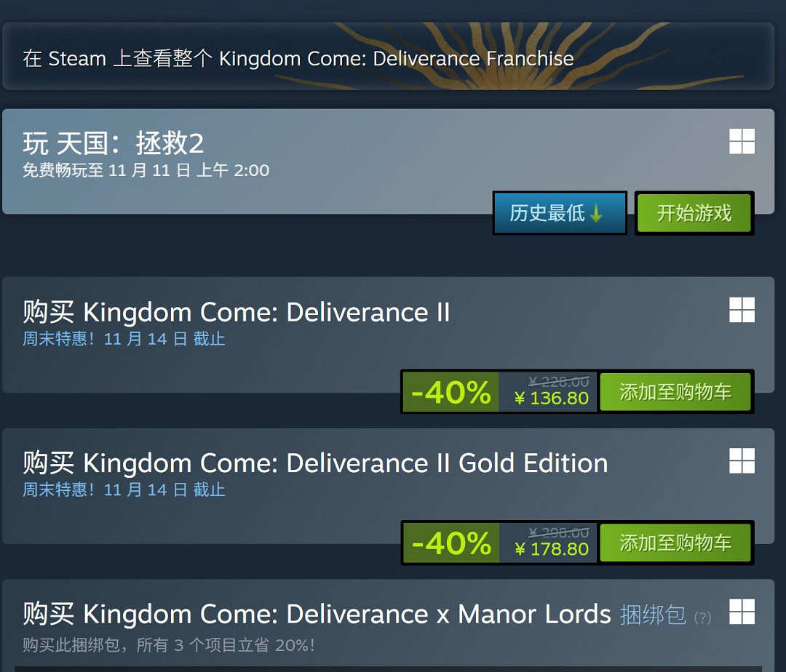The image size is (786, 672).
Task: Click the grid icon for Kingdom Come: Deliverance II
Action: click(742, 311)
